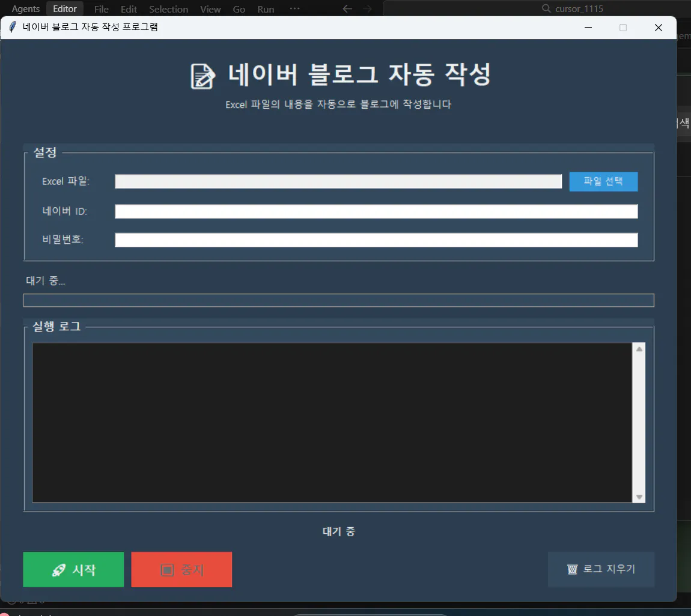Click the subtitle about Excel 파일의 내용

click(338, 104)
